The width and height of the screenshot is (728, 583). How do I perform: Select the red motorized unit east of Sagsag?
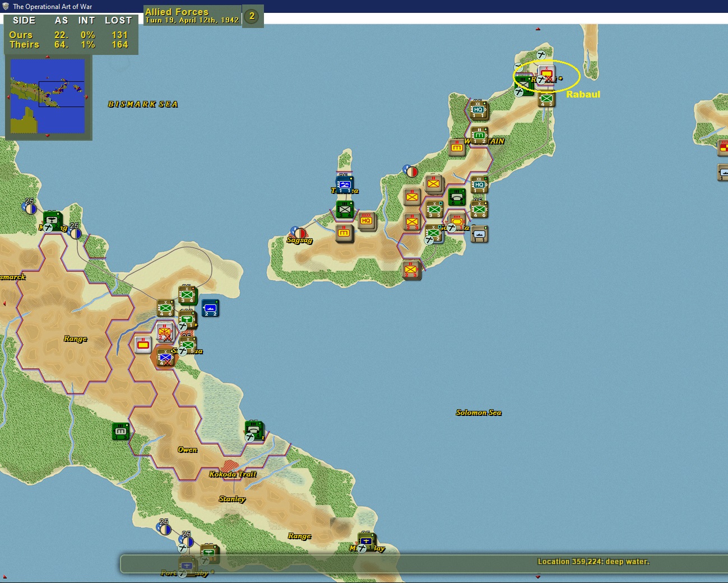(344, 233)
